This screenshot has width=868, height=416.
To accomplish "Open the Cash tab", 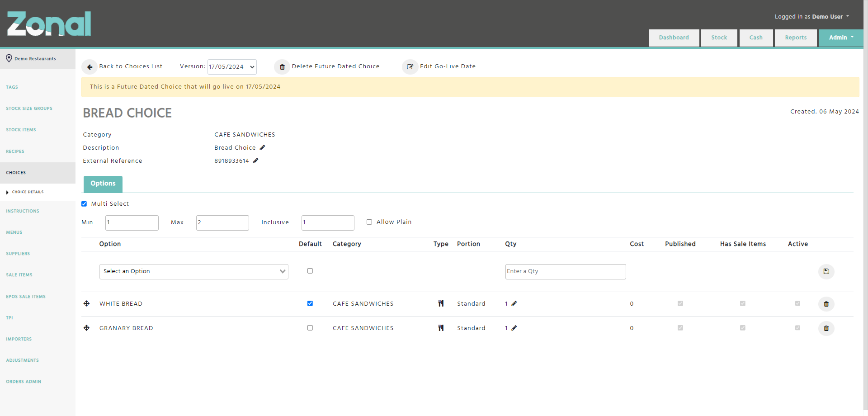I will pos(756,38).
